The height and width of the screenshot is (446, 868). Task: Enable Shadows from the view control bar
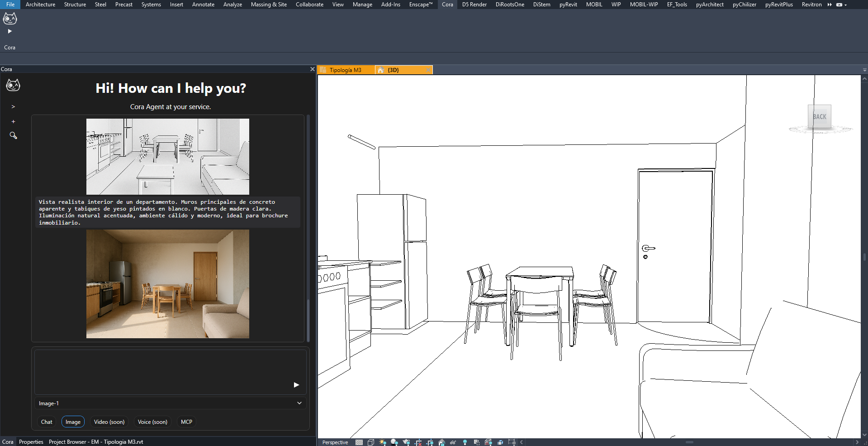394,442
